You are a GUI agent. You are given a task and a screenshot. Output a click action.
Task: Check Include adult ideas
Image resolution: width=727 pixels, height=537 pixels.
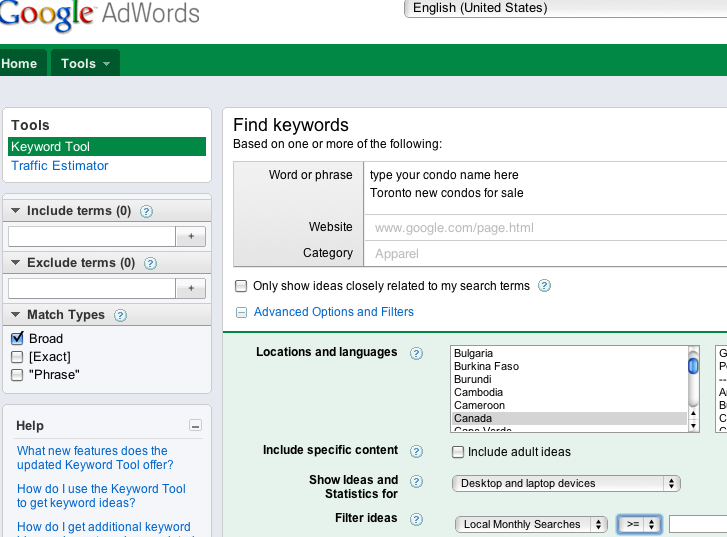(458, 452)
